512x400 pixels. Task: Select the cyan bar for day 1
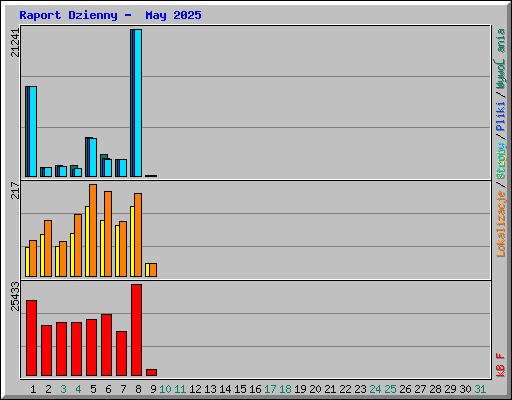coord(33,131)
